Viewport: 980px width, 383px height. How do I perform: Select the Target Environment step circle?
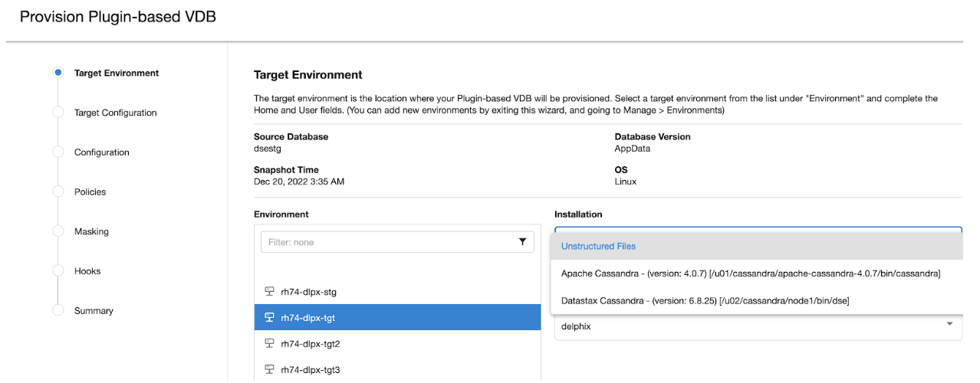(58, 73)
